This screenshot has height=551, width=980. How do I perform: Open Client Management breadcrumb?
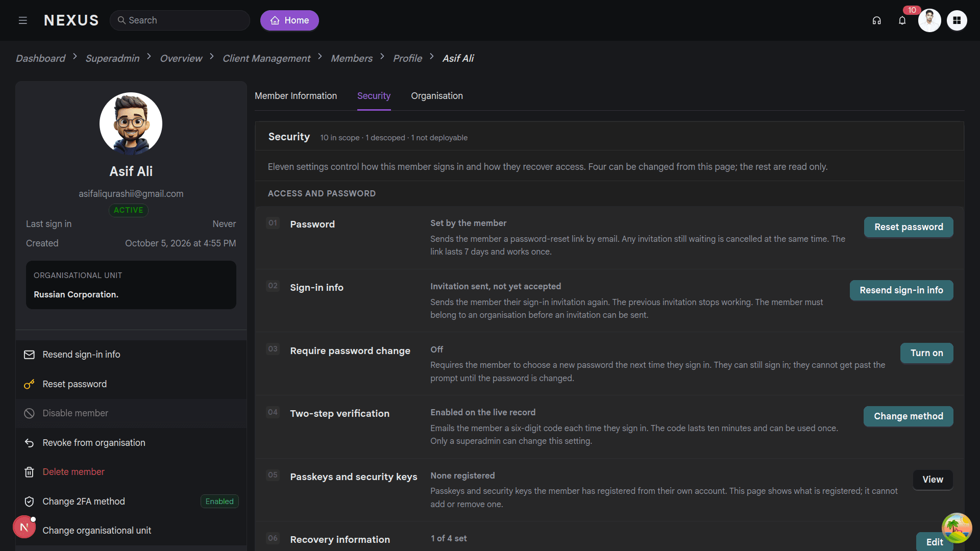[x=266, y=58]
